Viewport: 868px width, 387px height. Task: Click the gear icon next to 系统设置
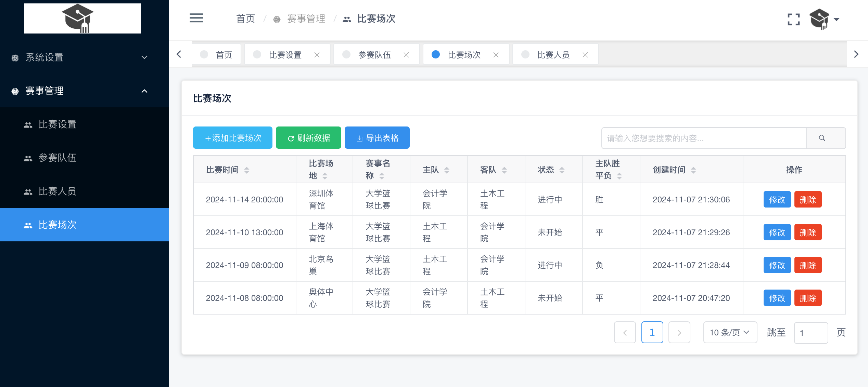pyautogui.click(x=15, y=58)
